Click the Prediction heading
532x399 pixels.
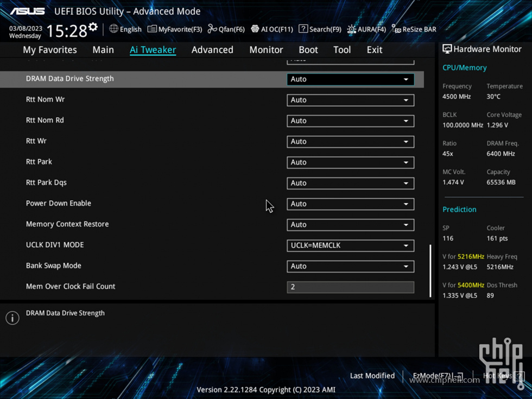459,210
